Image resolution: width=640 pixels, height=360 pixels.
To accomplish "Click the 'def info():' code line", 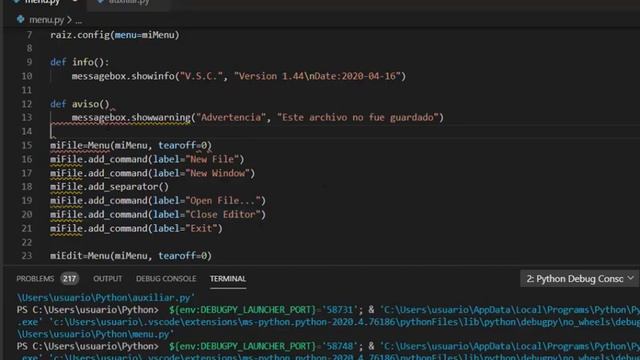I will coord(80,62).
